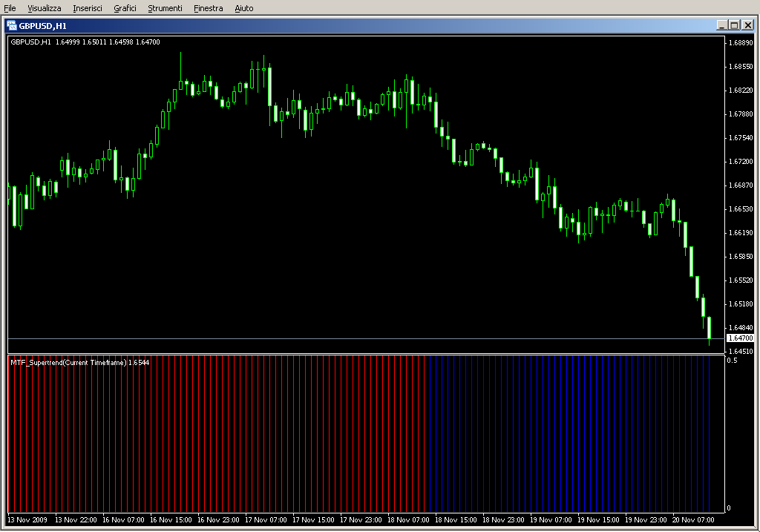Click time axis label 19 Nov 15:00
The height and width of the screenshot is (532, 760).
598,520
